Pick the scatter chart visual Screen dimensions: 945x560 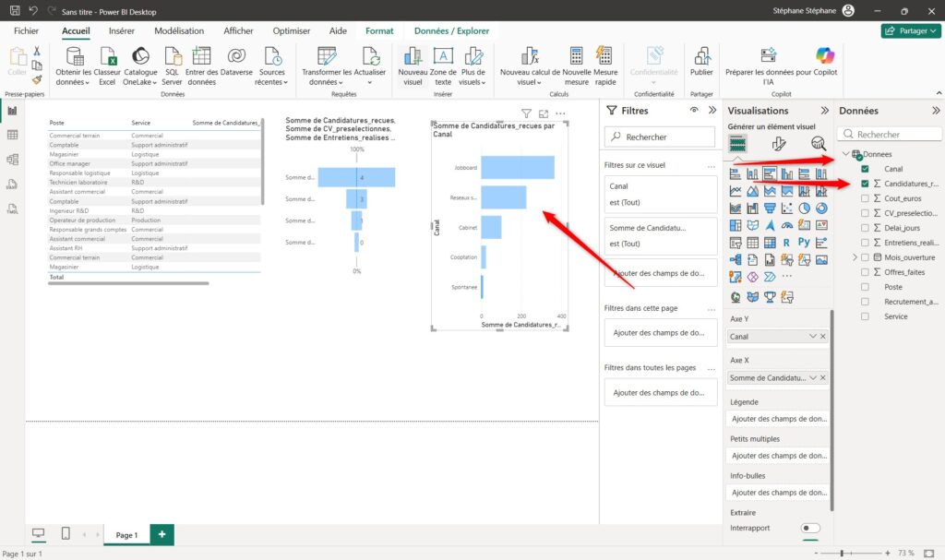click(787, 209)
